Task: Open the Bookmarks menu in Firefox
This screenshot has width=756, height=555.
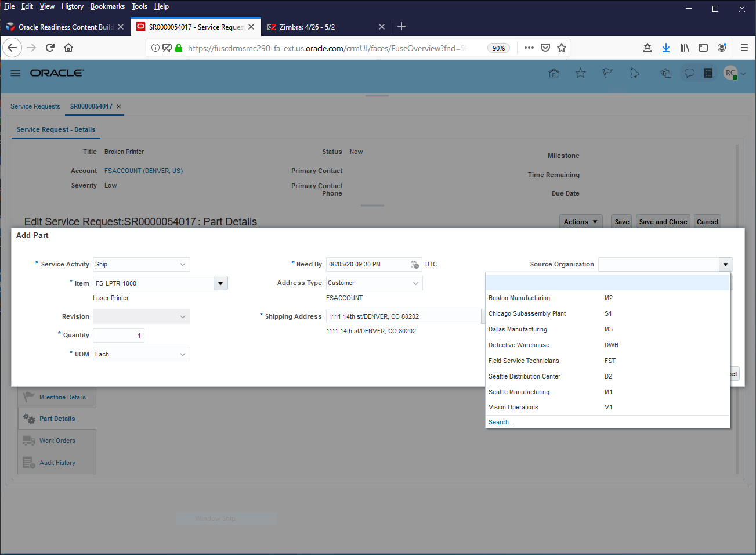Action: coord(107,6)
